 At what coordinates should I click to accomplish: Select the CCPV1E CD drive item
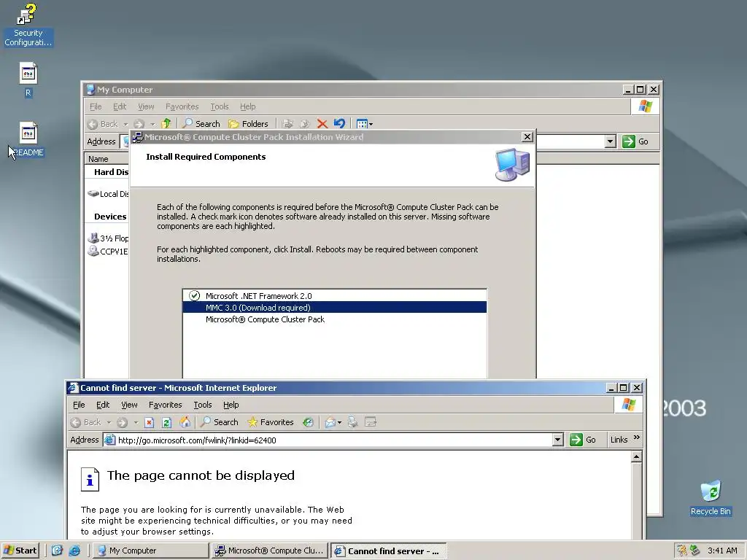pos(108,251)
